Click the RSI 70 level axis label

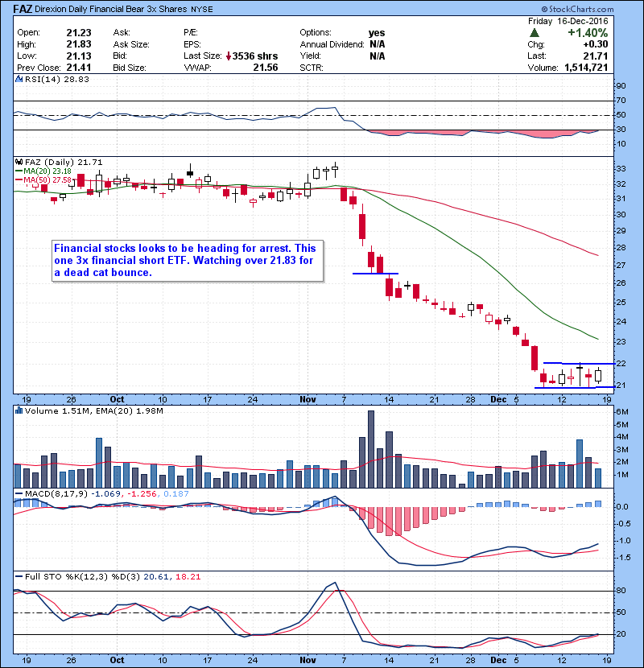[x=621, y=101]
